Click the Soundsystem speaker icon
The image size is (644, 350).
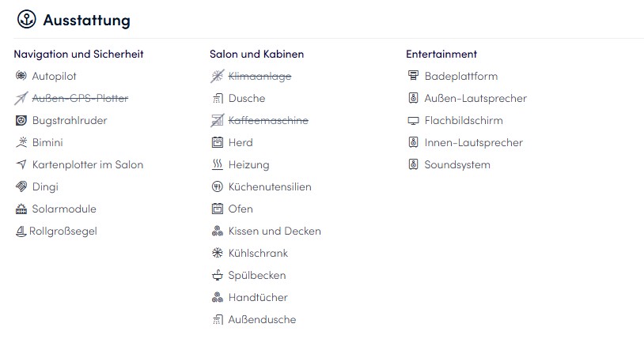click(x=413, y=165)
